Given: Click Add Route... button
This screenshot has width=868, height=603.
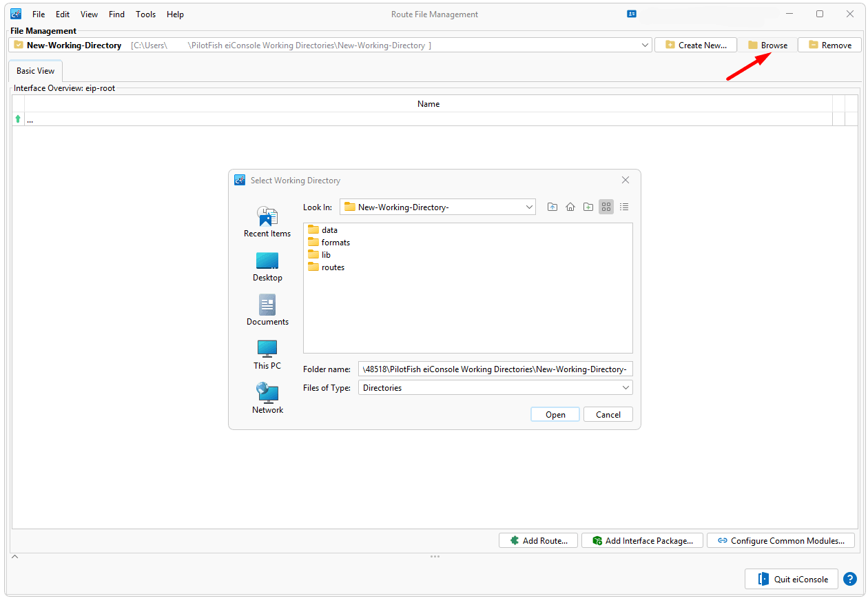Looking at the screenshot, I should tap(539, 541).
